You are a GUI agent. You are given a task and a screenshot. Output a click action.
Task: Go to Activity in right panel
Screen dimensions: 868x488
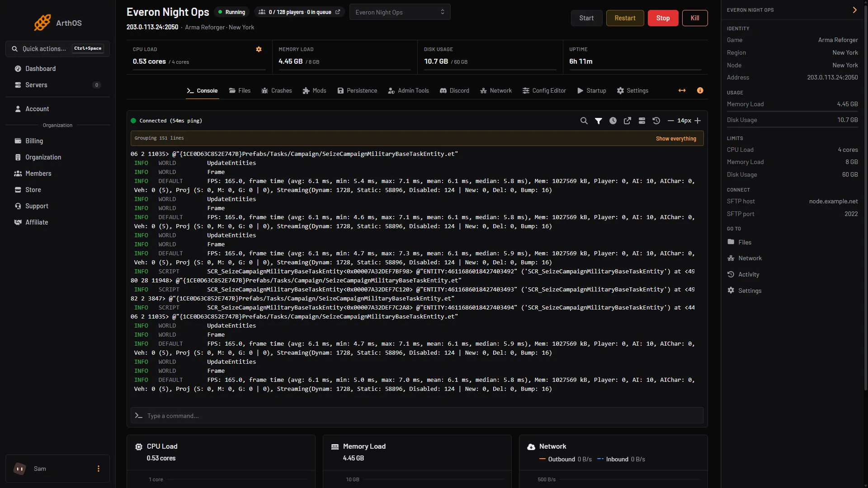coord(743,274)
